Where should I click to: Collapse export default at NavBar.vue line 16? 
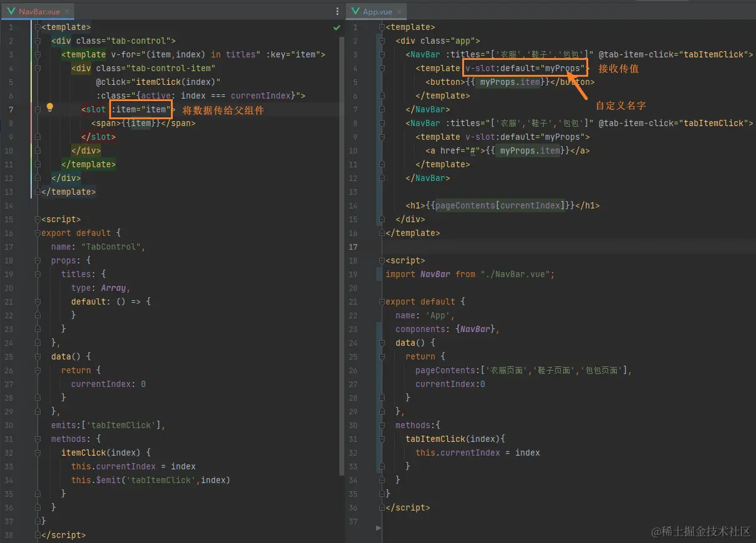(x=38, y=233)
